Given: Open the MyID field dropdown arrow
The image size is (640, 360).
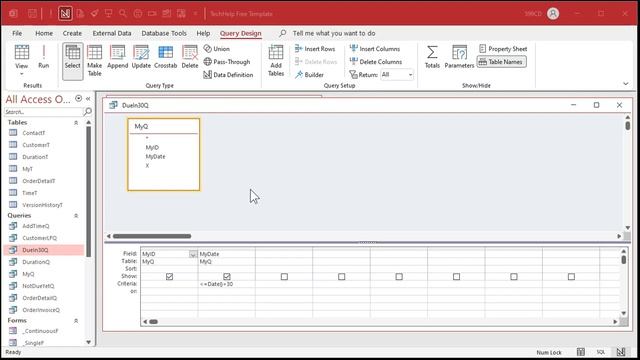Looking at the screenshot, I should click(x=193, y=254).
